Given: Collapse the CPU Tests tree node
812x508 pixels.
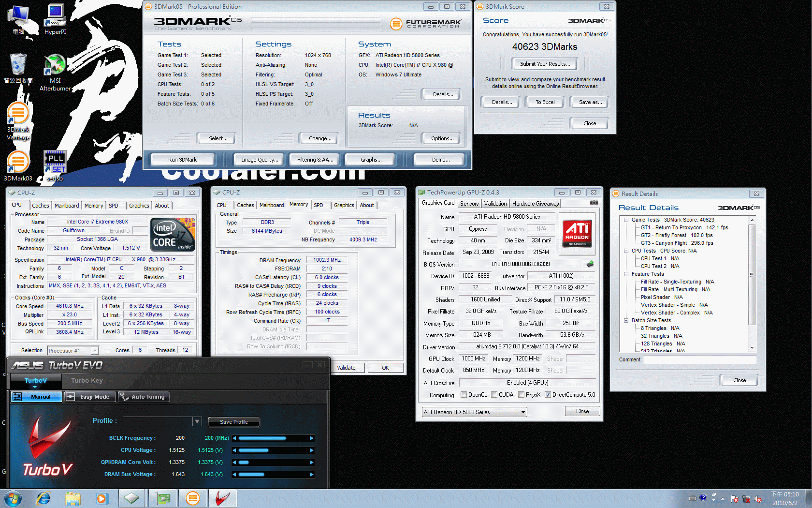Looking at the screenshot, I should point(626,251).
